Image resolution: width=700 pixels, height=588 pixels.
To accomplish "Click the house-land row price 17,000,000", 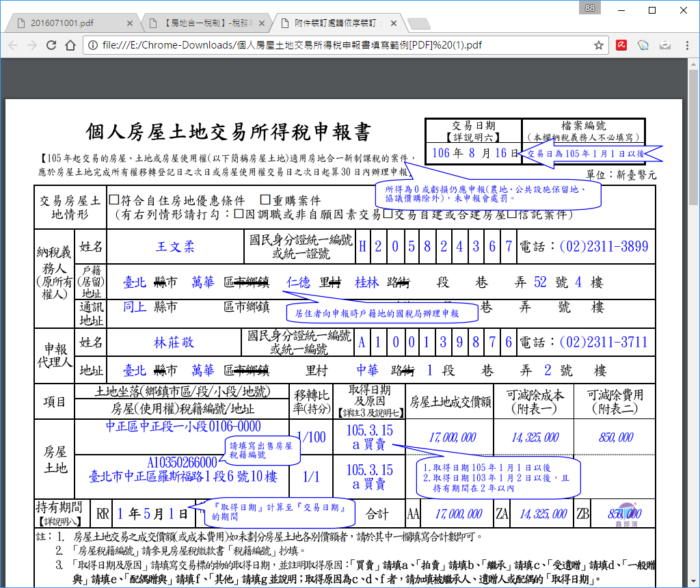I will 453,438.
